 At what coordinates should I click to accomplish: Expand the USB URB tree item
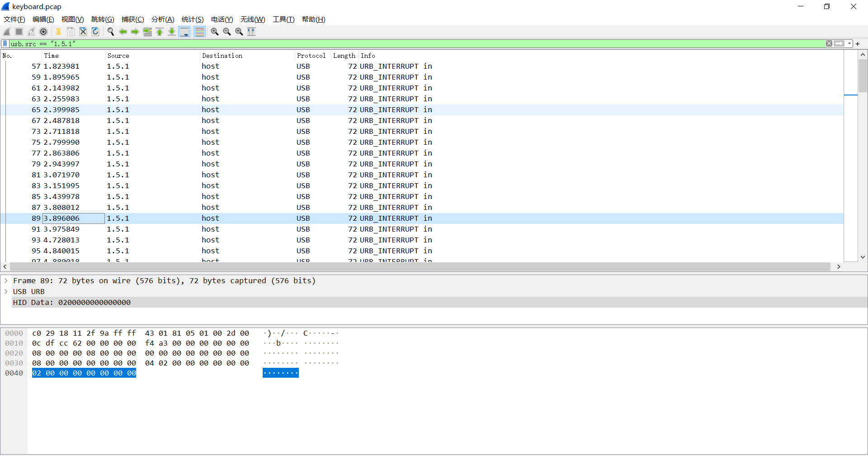point(6,291)
